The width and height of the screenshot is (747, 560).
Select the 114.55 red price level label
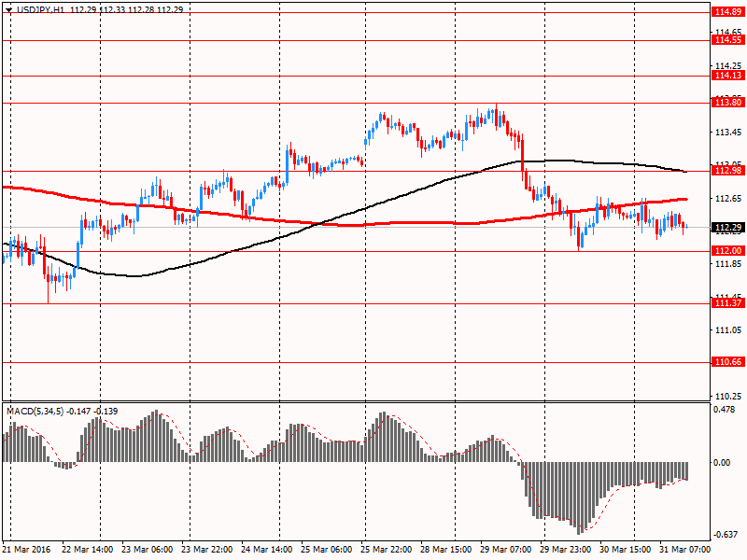point(728,40)
